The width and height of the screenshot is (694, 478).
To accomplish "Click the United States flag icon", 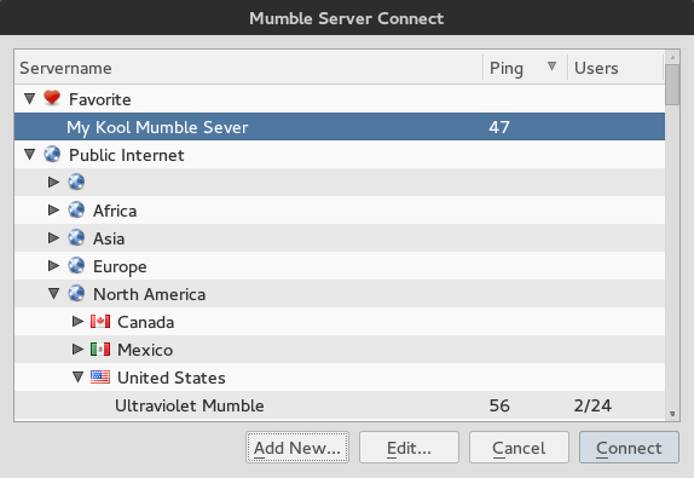I will point(100,378).
